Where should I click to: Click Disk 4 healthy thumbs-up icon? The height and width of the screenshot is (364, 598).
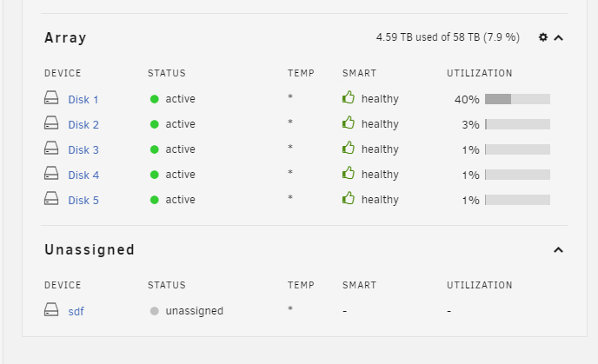[x=349, y=173]
